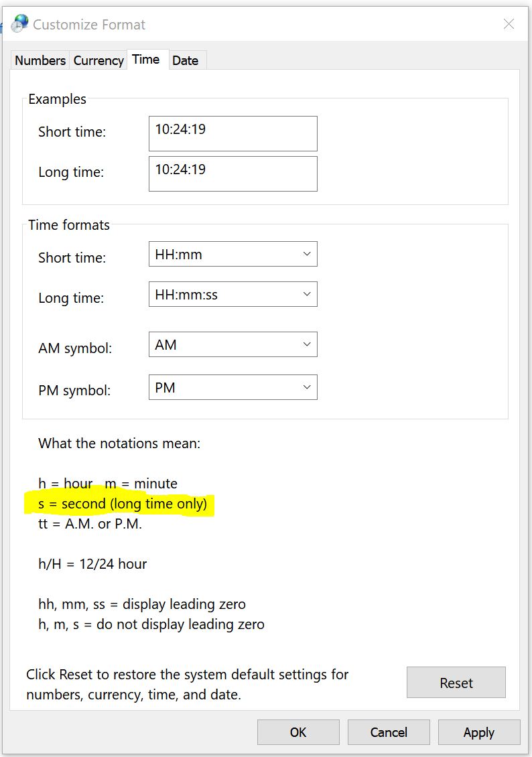Image resolution: width=532 pixels, height=757 pixels.
Task: Click the Short time example box
Action: pyautogui.click(x=232, y=133)
